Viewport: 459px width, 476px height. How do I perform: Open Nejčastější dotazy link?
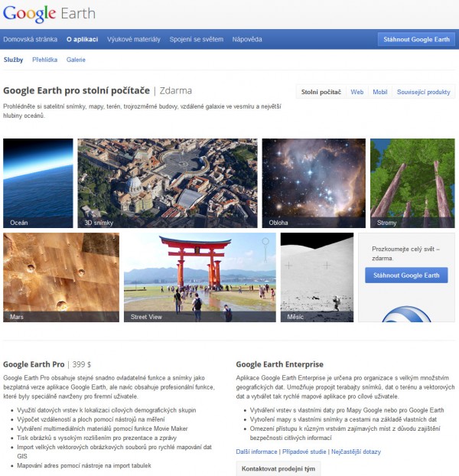pos(356,452)
